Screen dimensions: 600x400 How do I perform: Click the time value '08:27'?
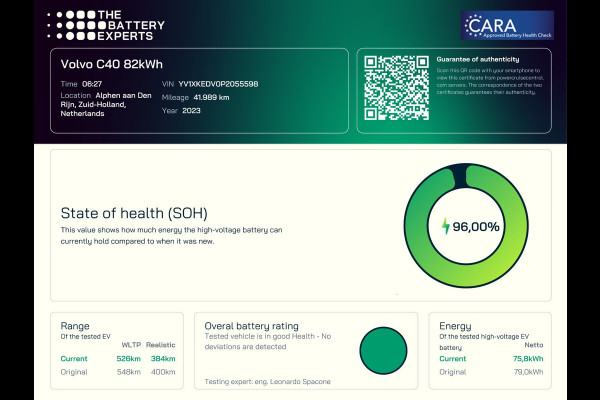tap(92, 84)
